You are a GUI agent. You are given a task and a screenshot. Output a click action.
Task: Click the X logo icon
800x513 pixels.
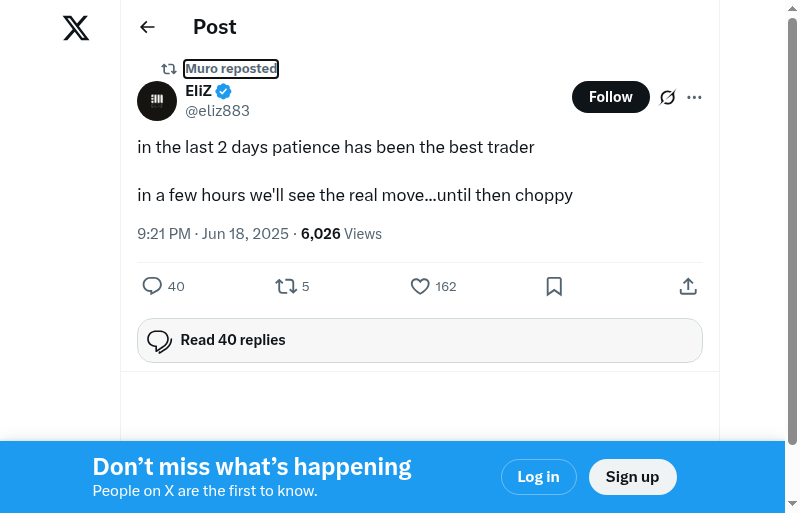[x=76, y=28]
